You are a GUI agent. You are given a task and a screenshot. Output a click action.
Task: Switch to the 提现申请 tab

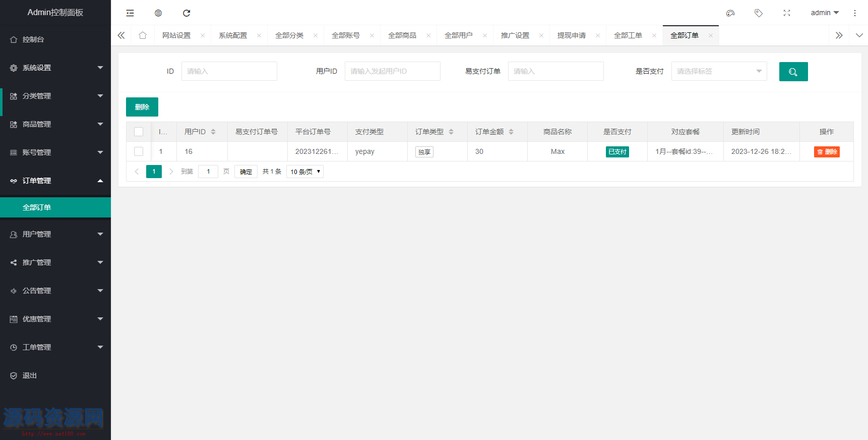[572, 35]
